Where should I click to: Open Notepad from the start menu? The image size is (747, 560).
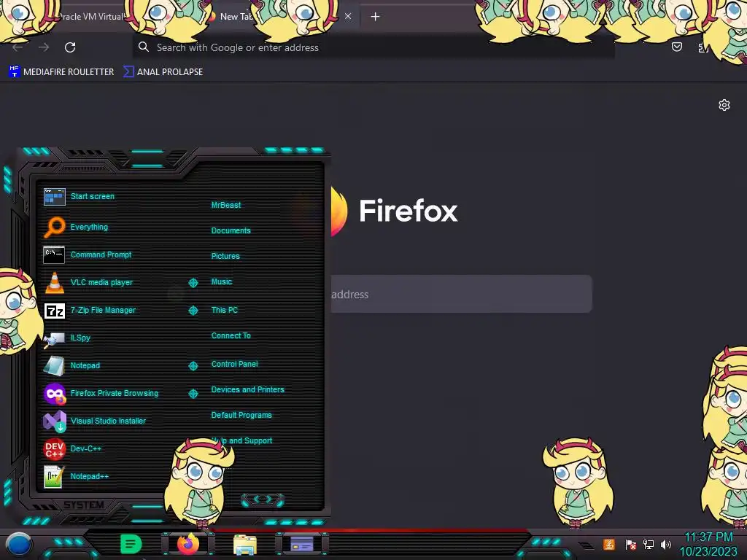click(71, 366)
